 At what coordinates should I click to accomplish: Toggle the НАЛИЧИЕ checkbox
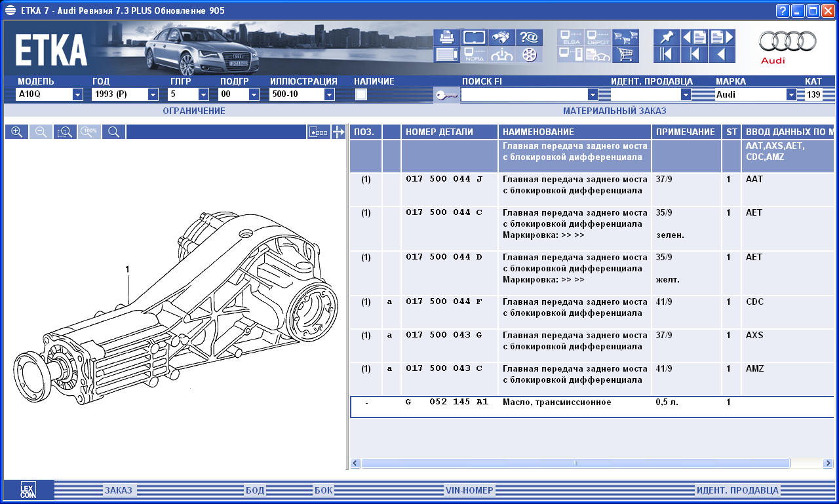pos(361,94)
